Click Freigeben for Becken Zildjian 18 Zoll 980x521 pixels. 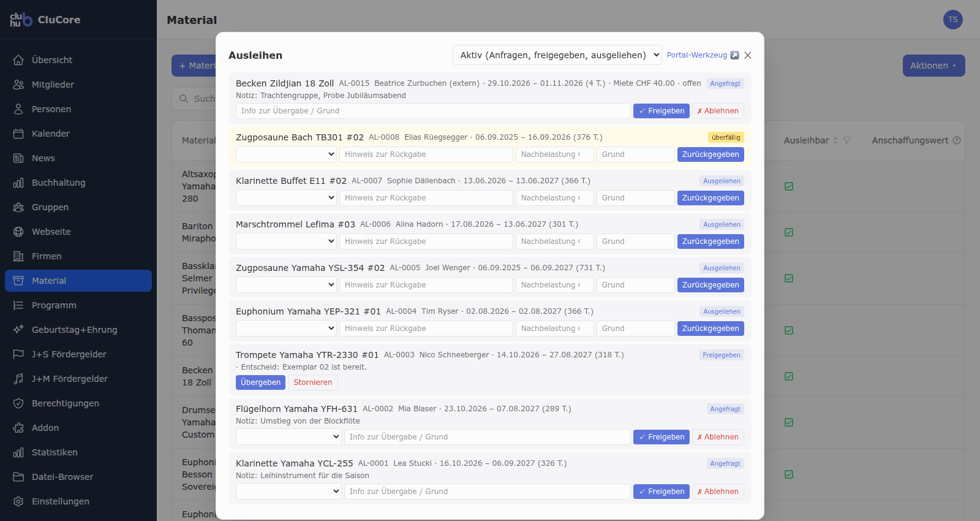coord(661,111)
